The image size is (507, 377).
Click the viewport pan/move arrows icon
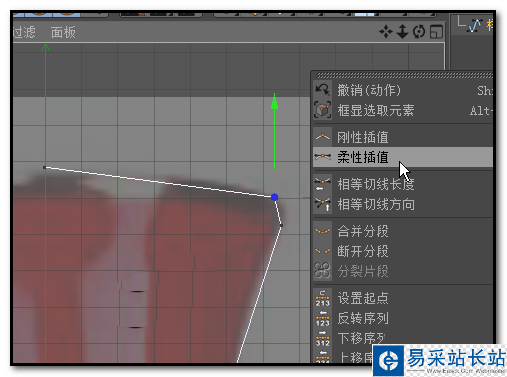click(386, 32)
